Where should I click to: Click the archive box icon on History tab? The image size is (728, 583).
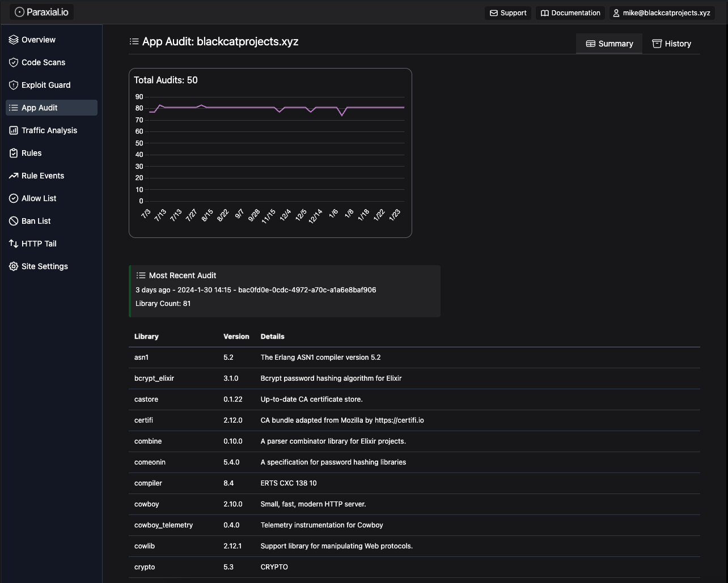pos(657,44)
